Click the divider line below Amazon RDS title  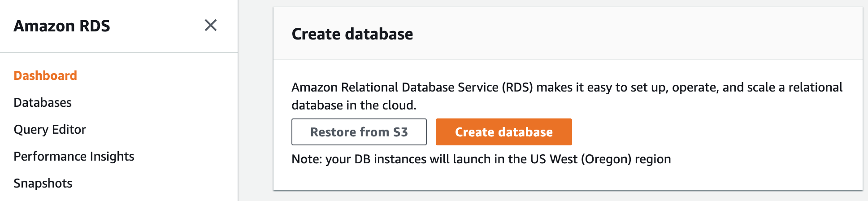(x=119, y=52)
